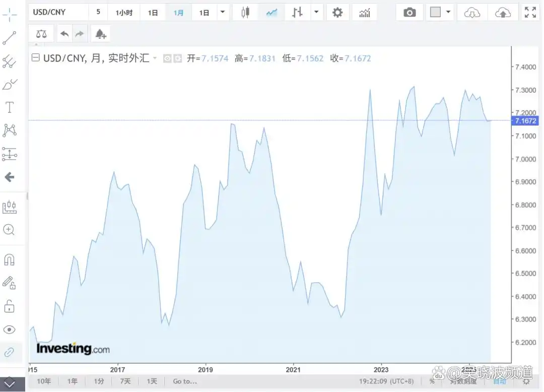544x392 pixels.
Task: Expand the time interval dropdown arrow
Action: (x=222, y=13)
